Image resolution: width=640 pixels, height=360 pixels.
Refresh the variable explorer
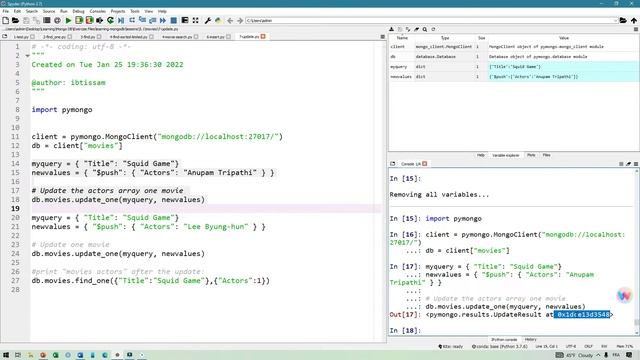click(433, 29)
